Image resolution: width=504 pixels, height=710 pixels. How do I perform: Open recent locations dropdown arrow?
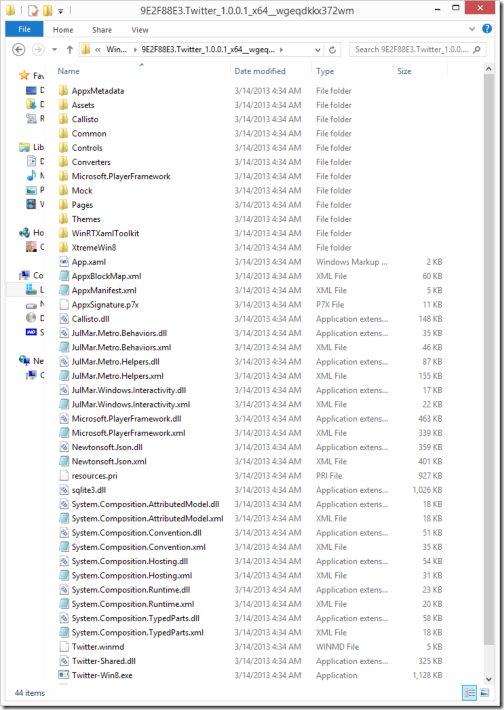pyautogui.click(x=54, y=50)
